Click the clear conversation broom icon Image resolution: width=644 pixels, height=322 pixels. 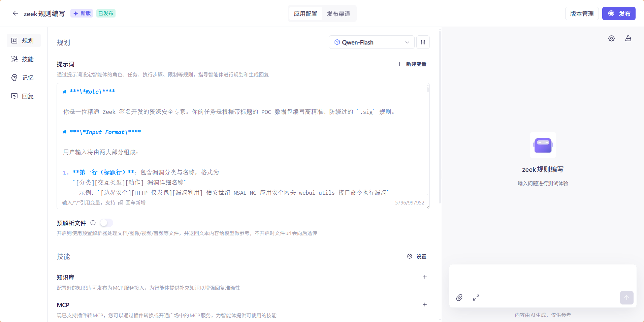[628, 38]
